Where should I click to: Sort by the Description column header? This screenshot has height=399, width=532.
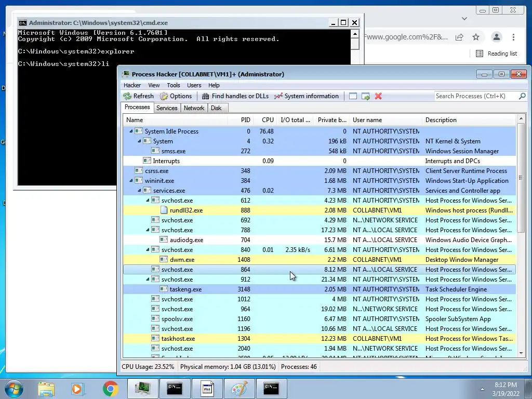coord(469,120)
